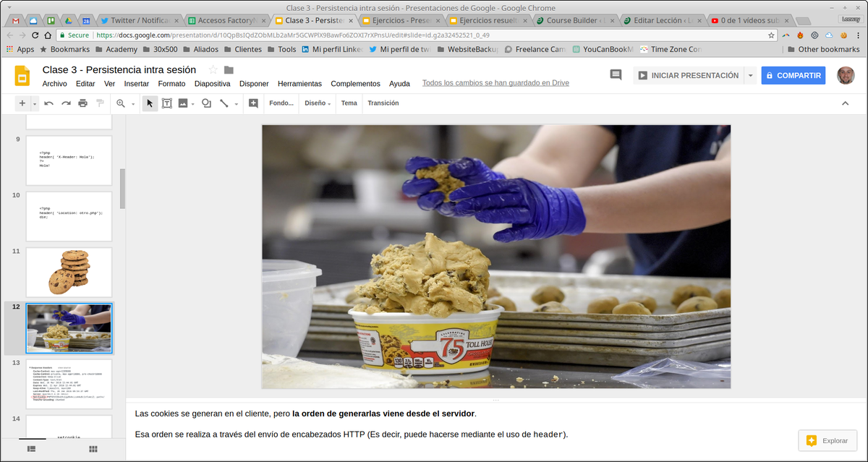This screenshot has height=462, width=868.
Task: Switch to Editar Lección browser tab
Action: (664, 21)
